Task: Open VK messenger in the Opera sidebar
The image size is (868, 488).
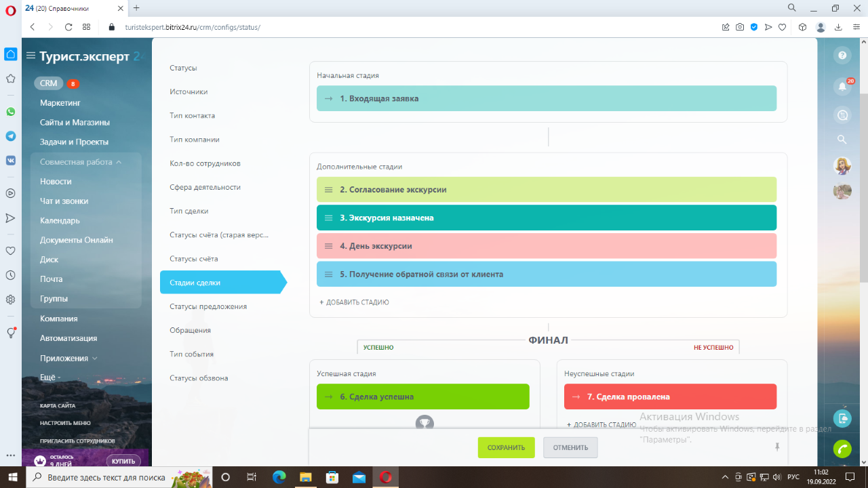Action: [x=10, y=161]
